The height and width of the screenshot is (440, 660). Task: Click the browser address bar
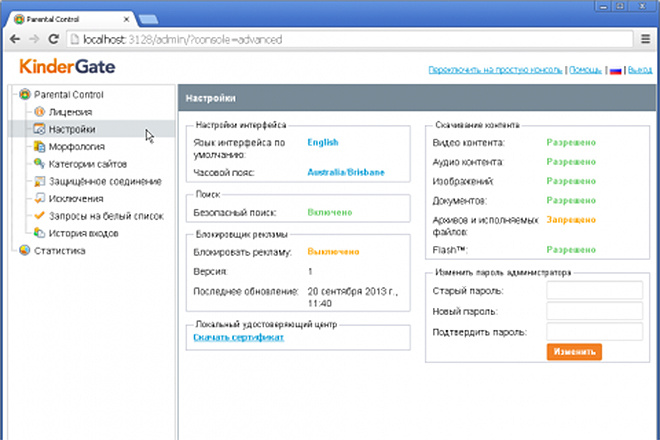[350, 39]
